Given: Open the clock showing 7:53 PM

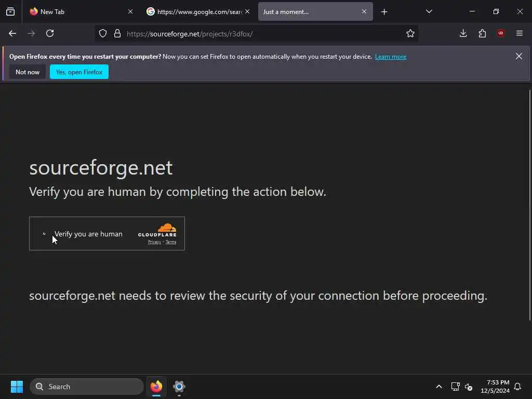Looking at the screenshot, I should pyautogui.click(x=495, y=387).
